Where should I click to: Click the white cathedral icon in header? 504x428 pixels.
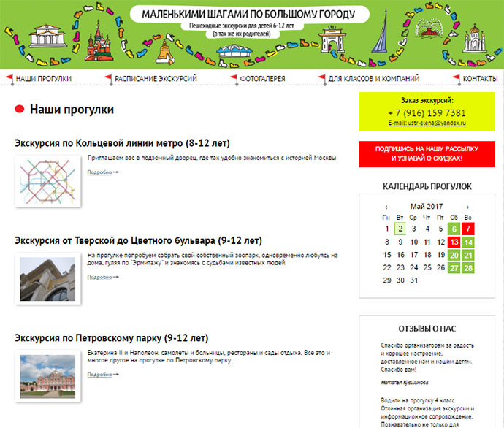pos(475,39)
